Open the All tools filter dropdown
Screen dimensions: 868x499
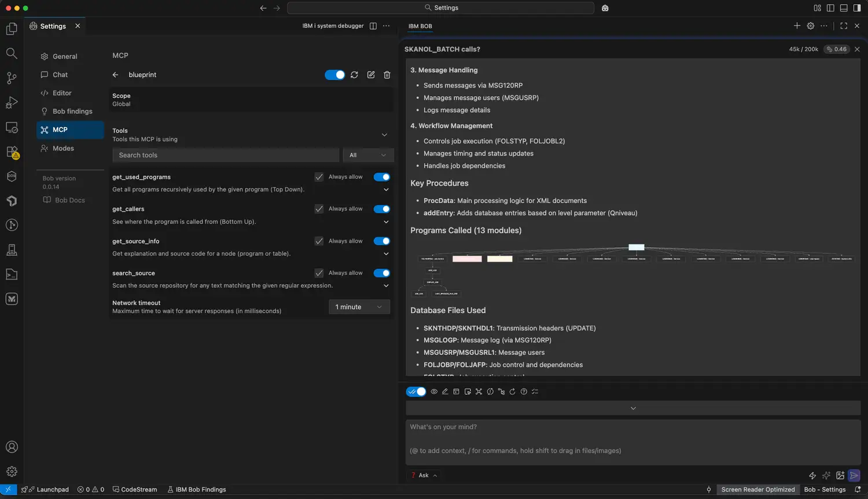pos(368,155)
